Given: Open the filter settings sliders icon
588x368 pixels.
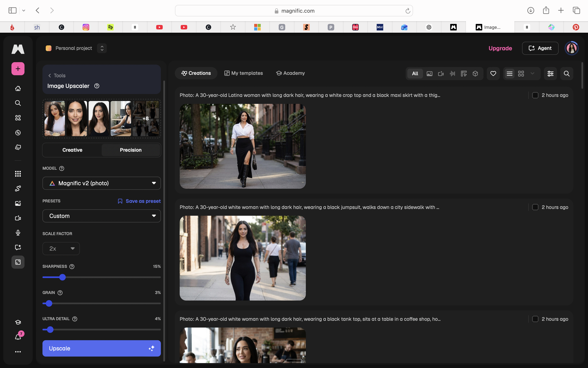Looking at the screenshot, I should pyautogui.click(x=550, y=74).
